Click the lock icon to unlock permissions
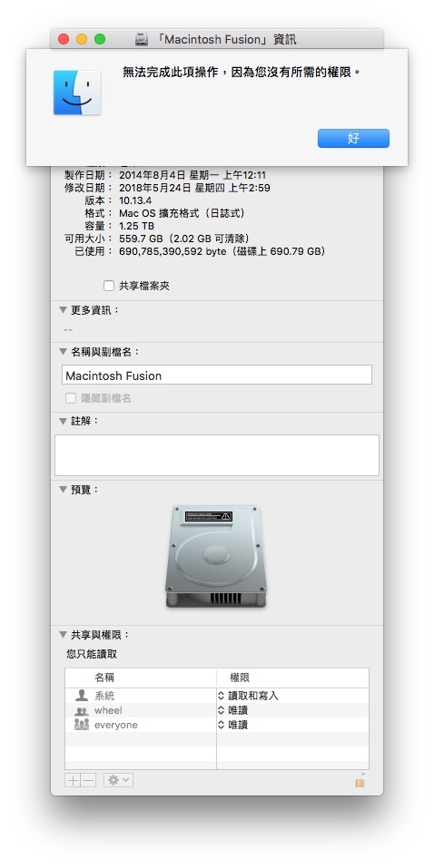The width and height of the screenshot is (434, 868). [360, 780]
